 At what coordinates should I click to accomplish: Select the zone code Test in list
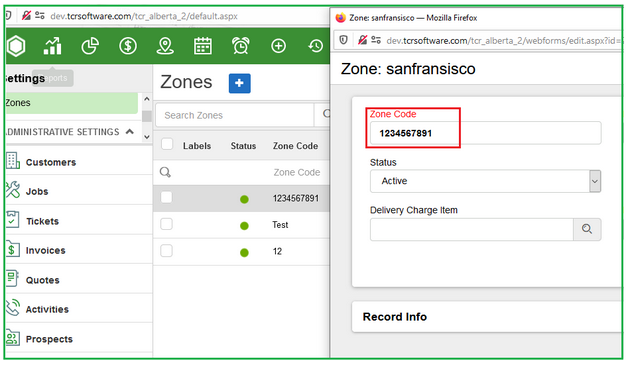click(280, 225)
